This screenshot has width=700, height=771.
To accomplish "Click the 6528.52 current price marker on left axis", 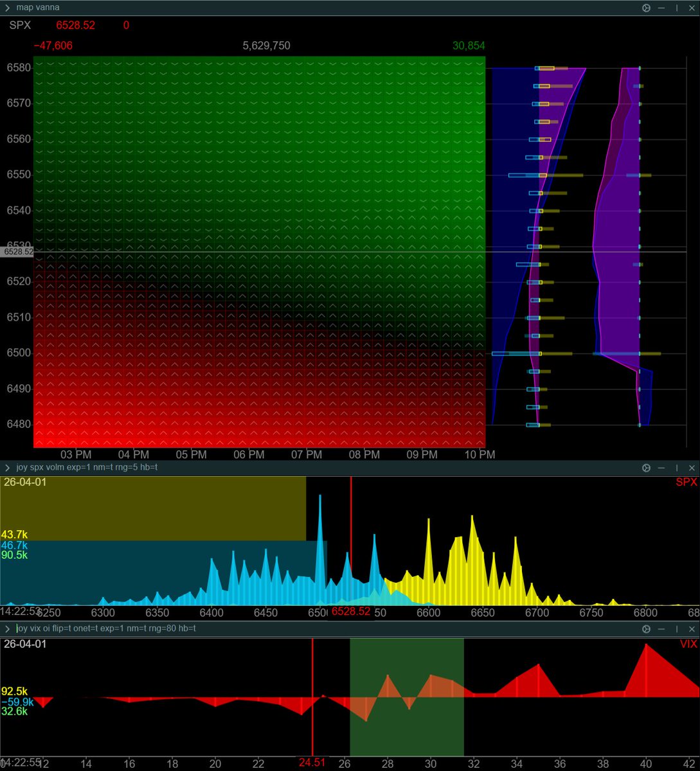I will (x=17, y=253).
